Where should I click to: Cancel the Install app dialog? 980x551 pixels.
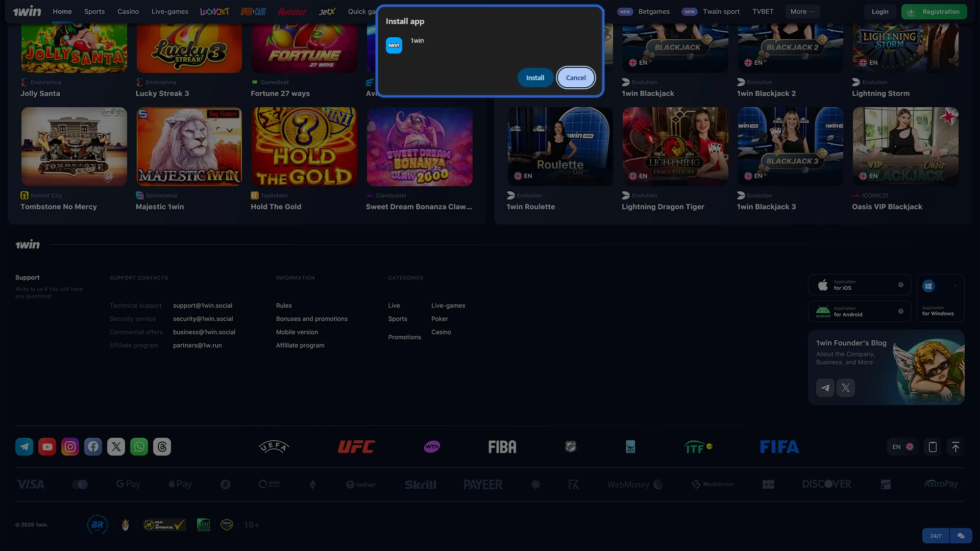tap(576, 78)
